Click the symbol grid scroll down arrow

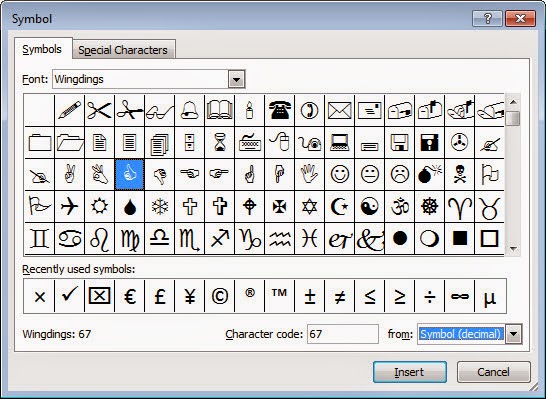click(x=513, y=249)
